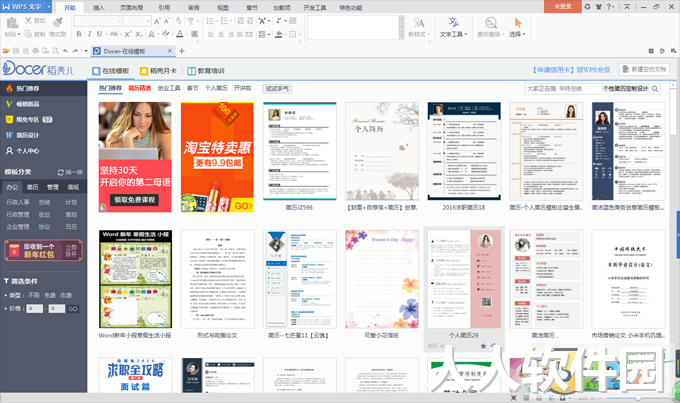
Task: Open the 个人简历29 template thumbnail
Action: click(464, 279)
